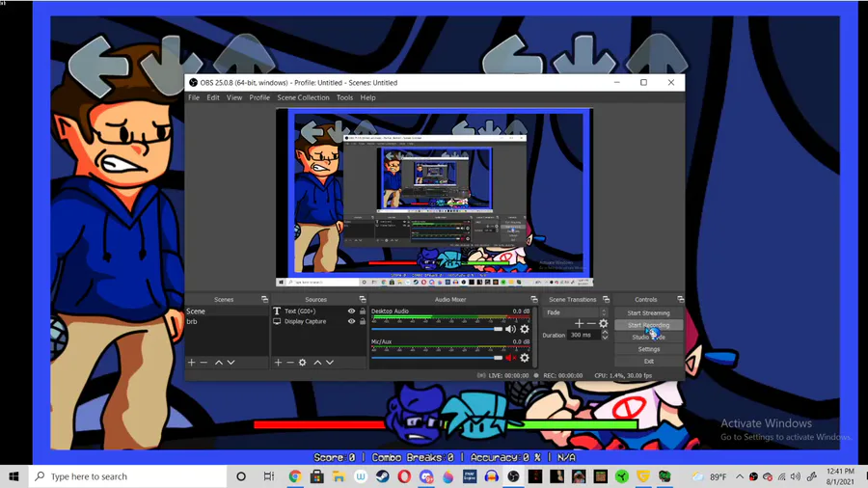
Task: Mute the Desktop Audio speaker
Action: 510,329
